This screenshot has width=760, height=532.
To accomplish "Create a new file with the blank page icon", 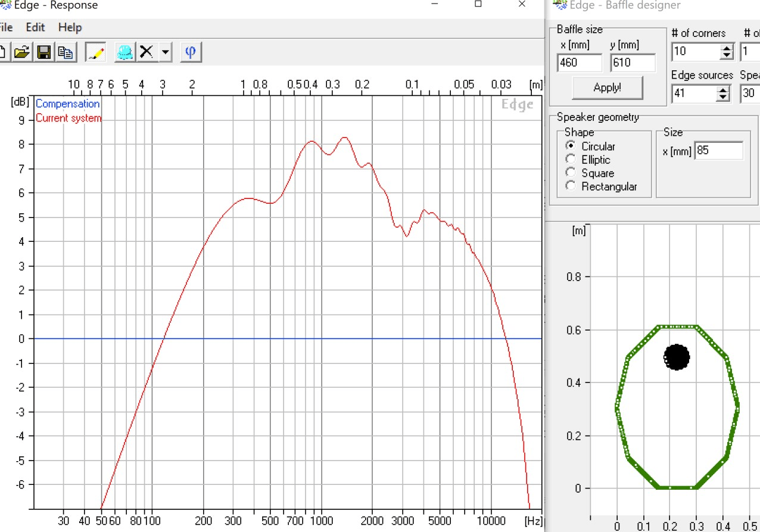I will click(x=3, y=52).
